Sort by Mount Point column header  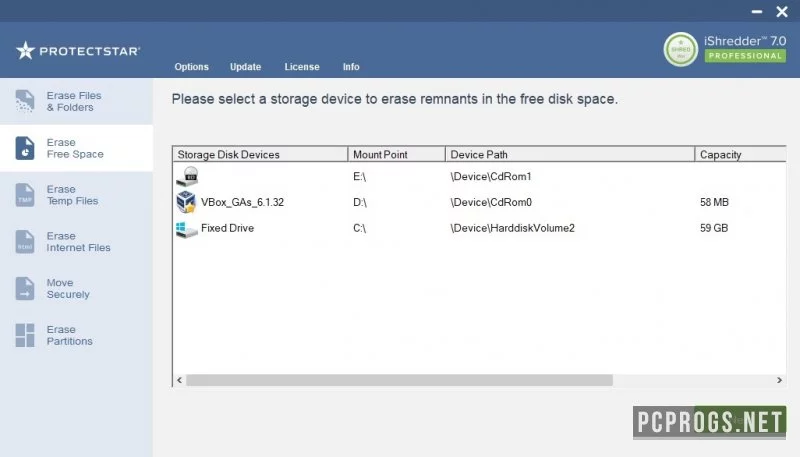396,154
